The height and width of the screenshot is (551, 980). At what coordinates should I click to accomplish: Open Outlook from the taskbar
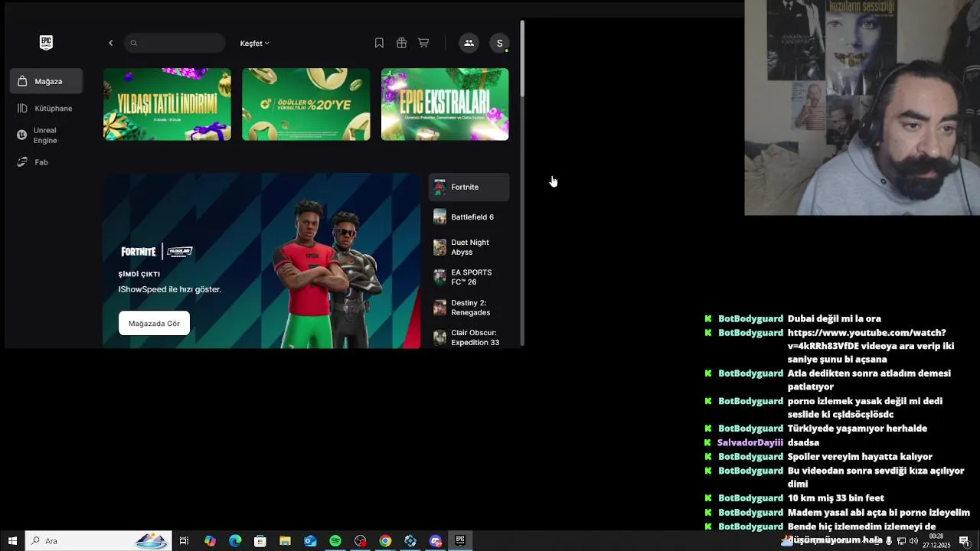click(310, 541)
